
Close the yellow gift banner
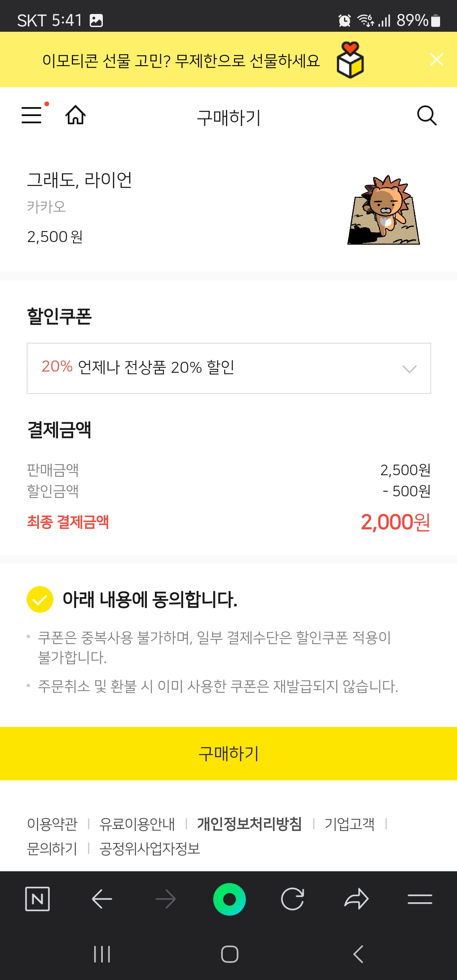pos(436,60)
